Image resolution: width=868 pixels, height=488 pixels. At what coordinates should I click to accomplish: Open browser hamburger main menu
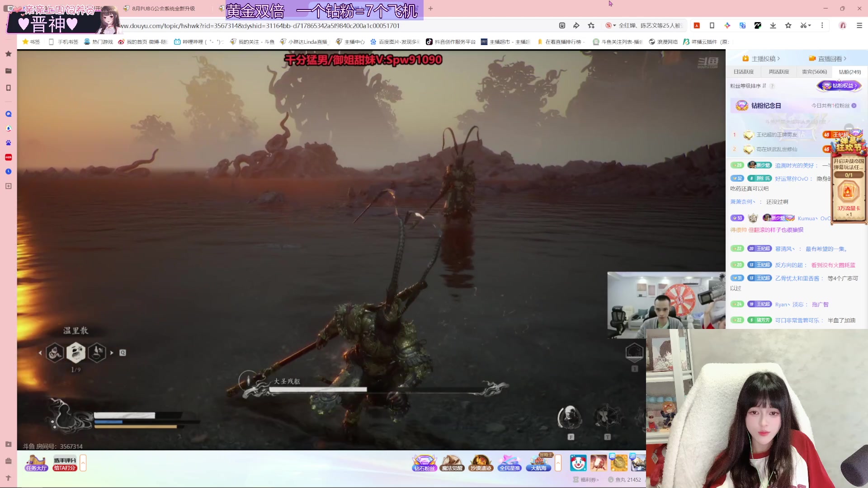pos(859,26)
